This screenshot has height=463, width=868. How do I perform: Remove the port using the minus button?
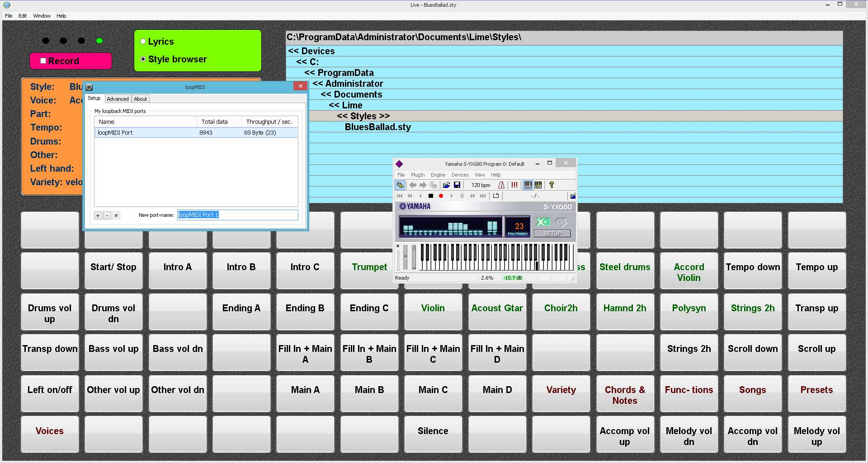107,215
